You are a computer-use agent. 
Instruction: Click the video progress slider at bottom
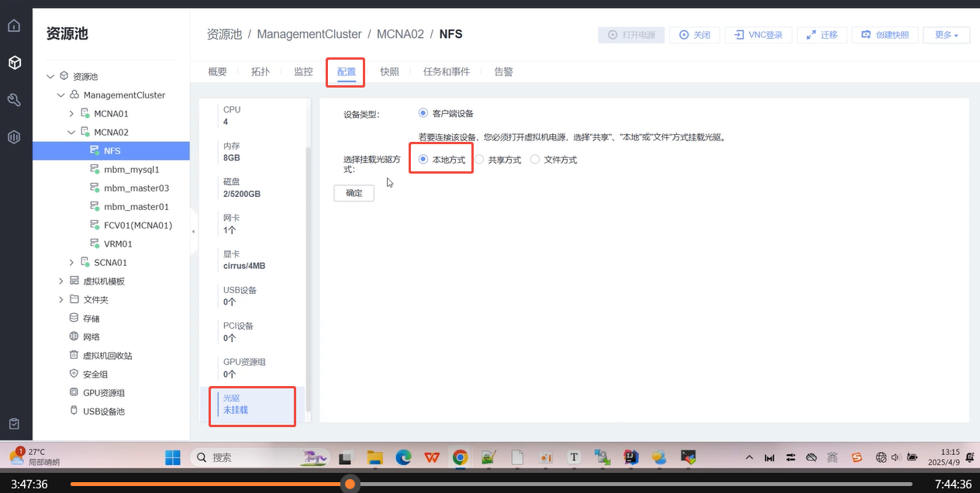350,484
